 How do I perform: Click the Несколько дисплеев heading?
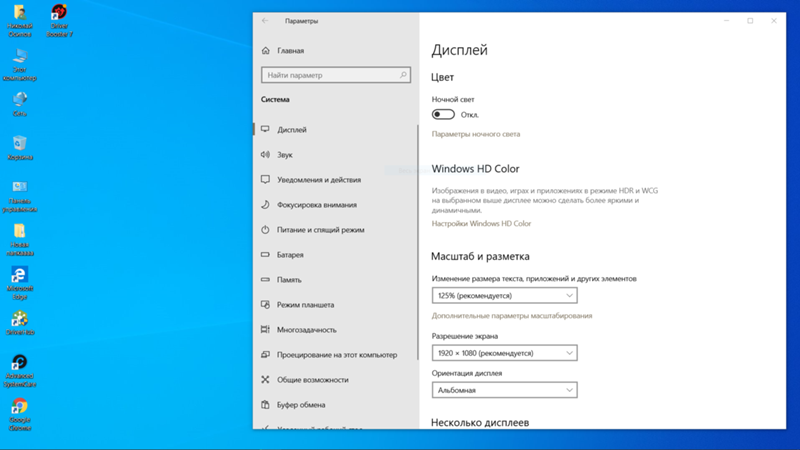(480, 422)
